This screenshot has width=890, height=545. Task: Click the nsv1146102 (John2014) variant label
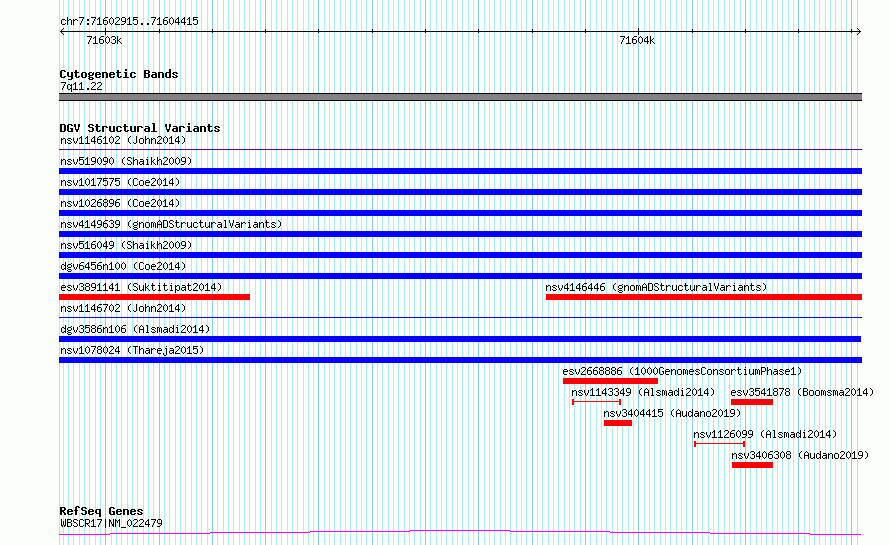tap(123, 140)
